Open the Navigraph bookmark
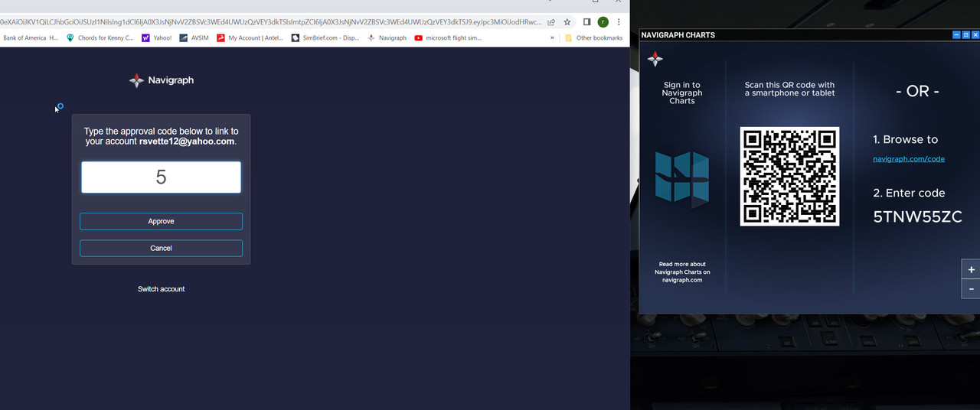This screenshot has height=410, width=980. (387, 37)
